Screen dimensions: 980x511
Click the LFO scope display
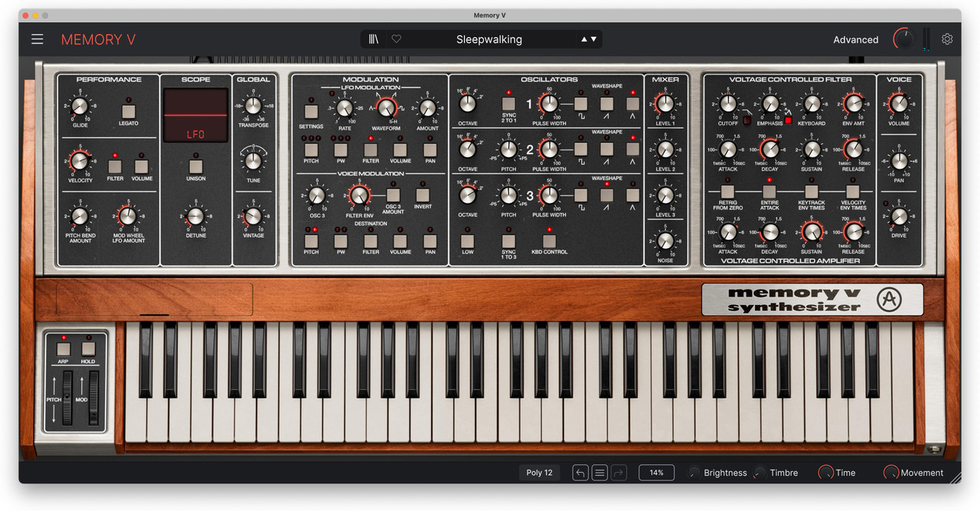(195, 115)
